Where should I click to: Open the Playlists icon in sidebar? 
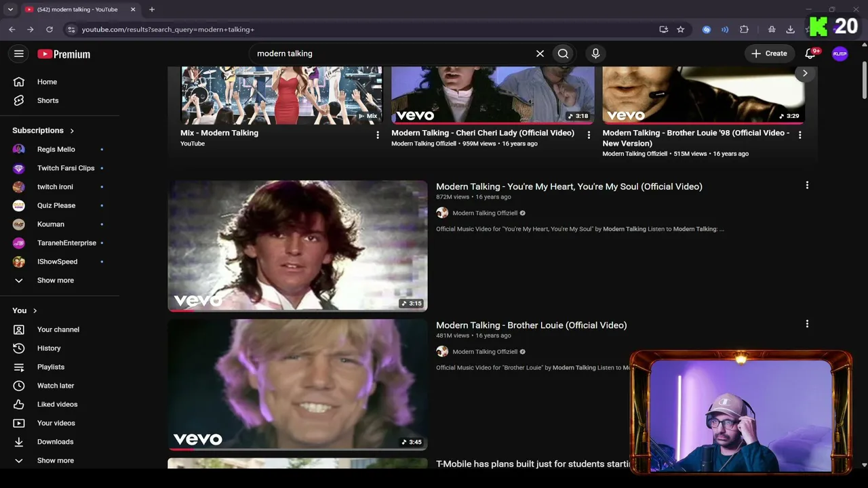(x=19, y=367)
